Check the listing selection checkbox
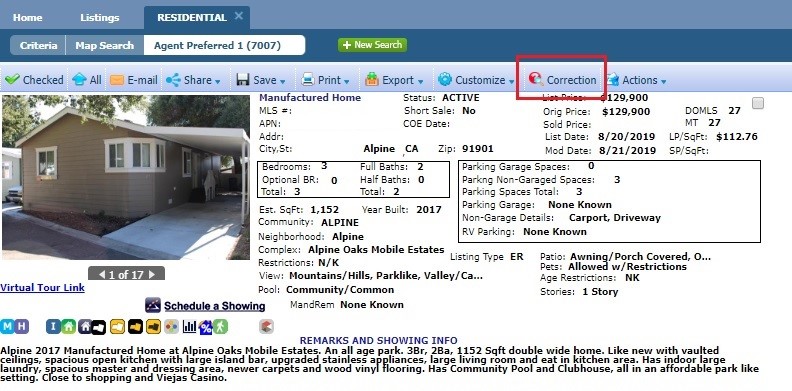792x391 pixels. pos(758,103)
